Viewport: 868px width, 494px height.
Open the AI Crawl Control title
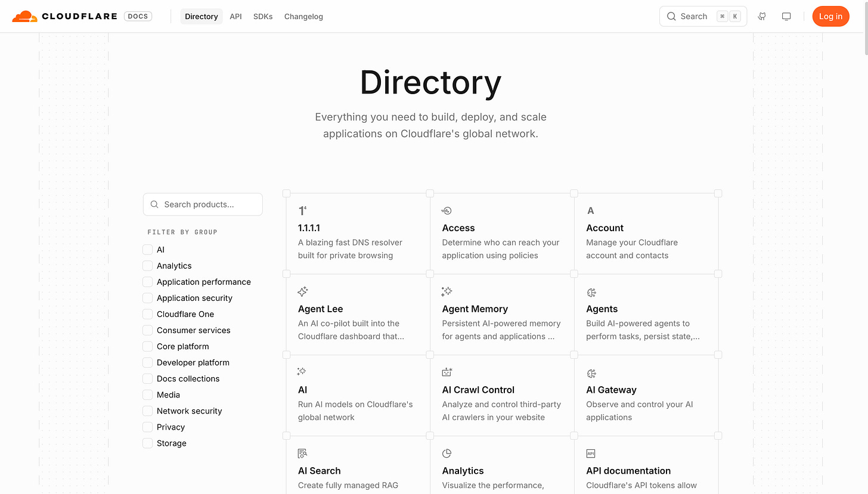(478, 390)
